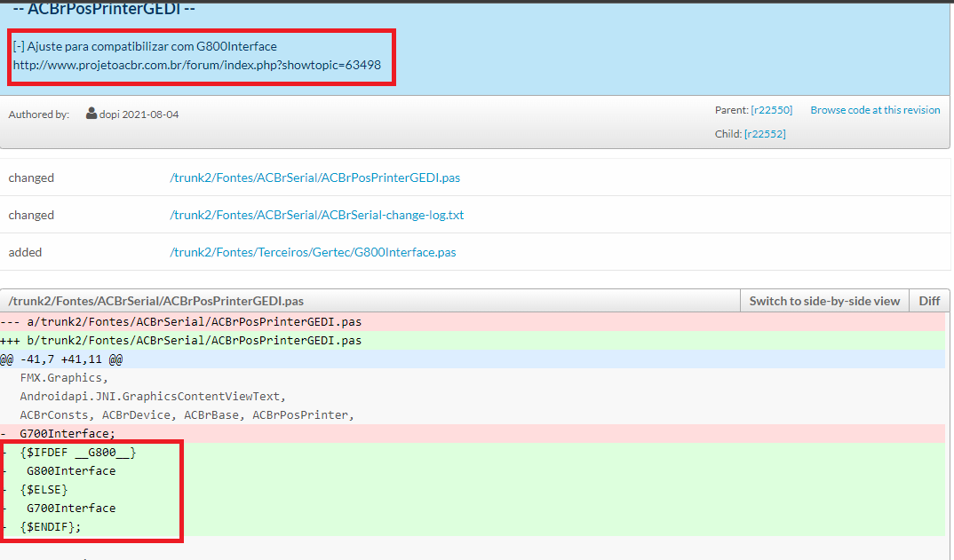Click the 'Child:' label
The width and height of the screenshot is (954, 560).
pos(728,134)
